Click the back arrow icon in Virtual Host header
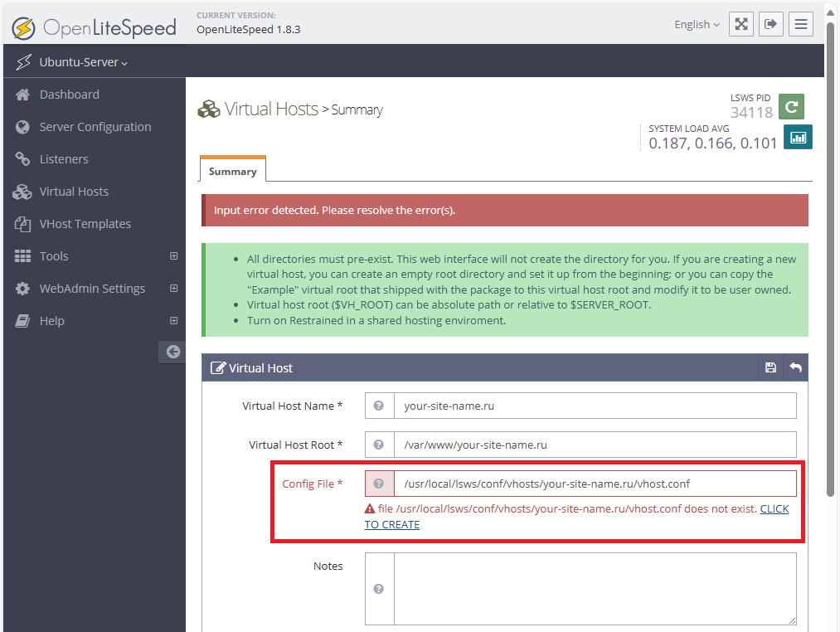Screen dimensions: 840x632 (x=795, y=367)
